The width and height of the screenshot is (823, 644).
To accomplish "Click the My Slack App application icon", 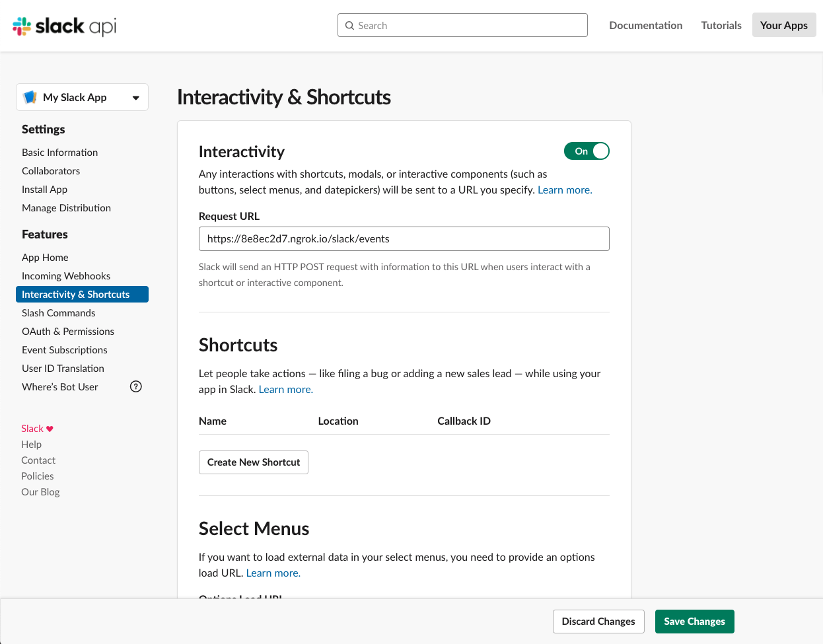I will 30,96.
